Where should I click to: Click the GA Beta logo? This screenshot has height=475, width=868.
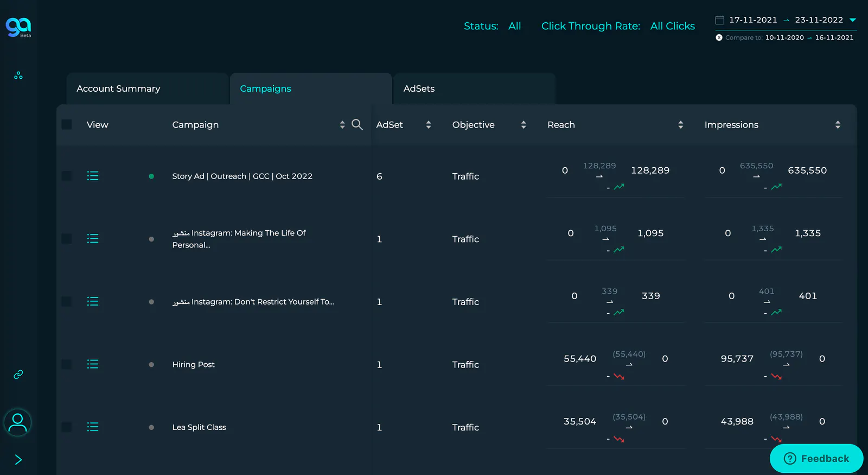pyautogui.click(x=18, y=27)
